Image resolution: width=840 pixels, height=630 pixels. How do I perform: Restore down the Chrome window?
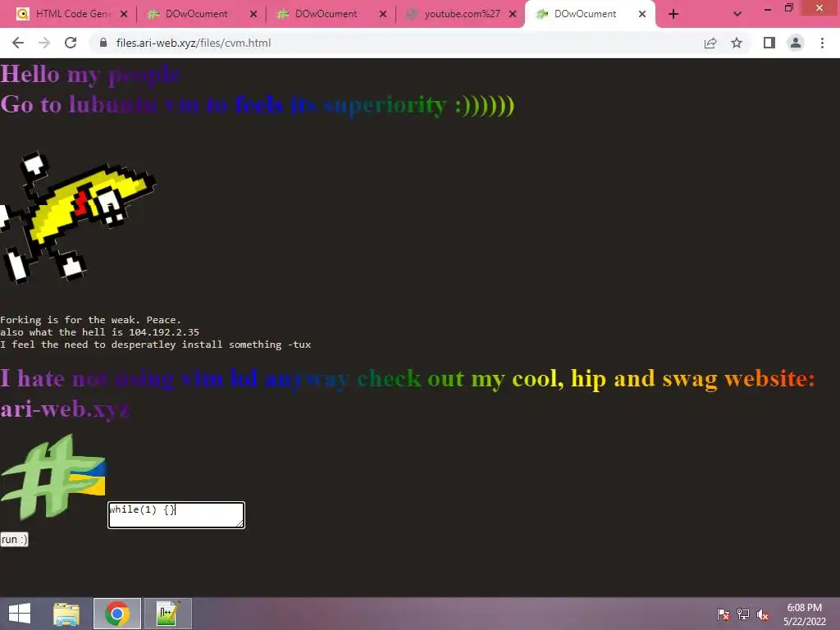point(788,8)
